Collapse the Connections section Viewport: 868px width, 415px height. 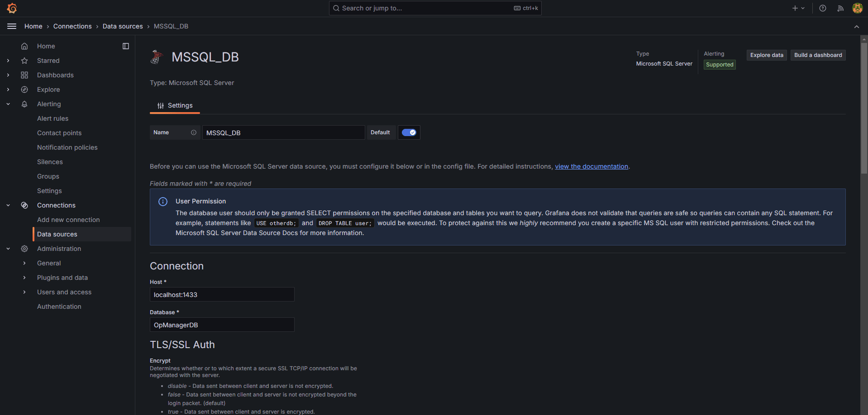8,205
